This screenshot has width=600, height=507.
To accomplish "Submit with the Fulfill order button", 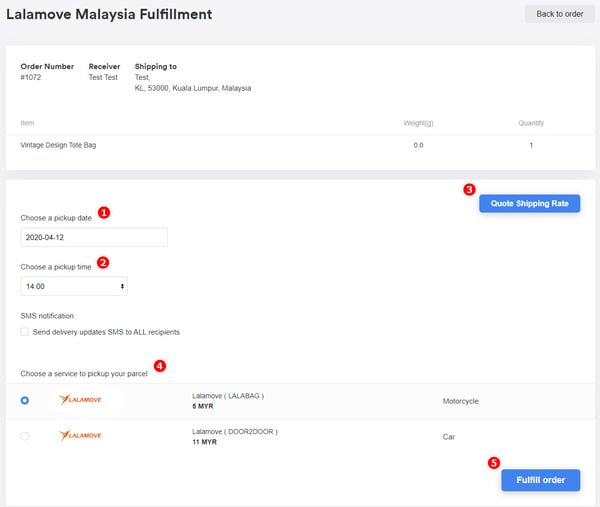I will point(541,480).
